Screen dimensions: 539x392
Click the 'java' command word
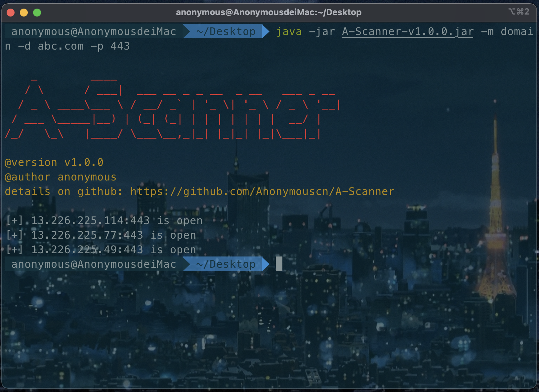[x=289, y=32]
